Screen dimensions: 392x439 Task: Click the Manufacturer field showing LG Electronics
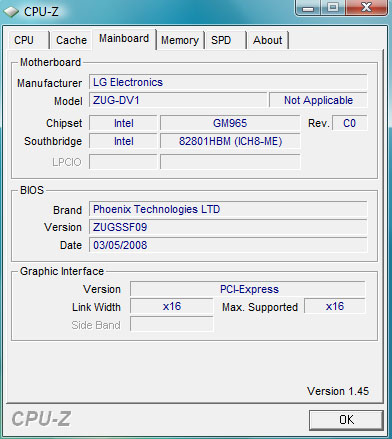(228, 82)
